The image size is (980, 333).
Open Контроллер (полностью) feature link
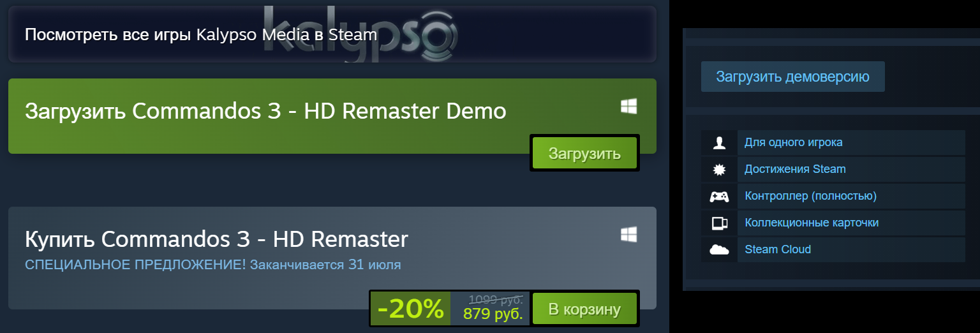point(811,196)
